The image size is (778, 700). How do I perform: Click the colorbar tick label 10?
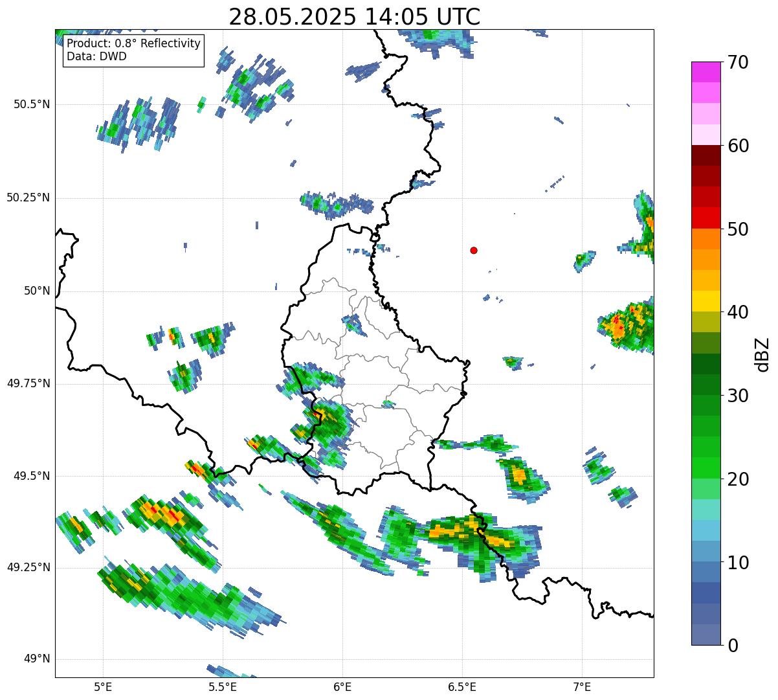[x=738, y=562]
